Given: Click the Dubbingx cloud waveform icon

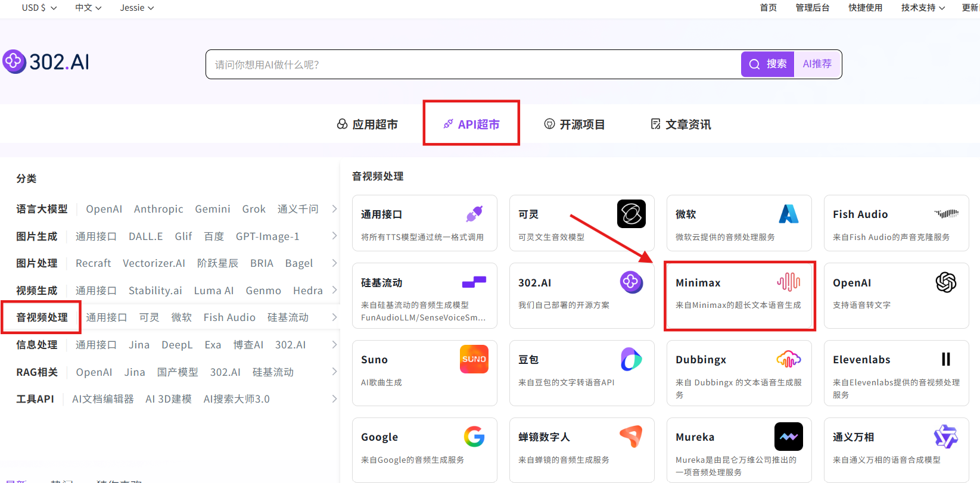Looking at the screenshot, I should point(789,359).
